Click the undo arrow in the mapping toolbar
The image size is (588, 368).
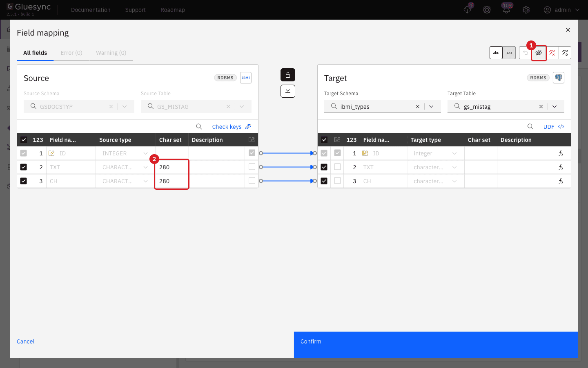(526, 53)
